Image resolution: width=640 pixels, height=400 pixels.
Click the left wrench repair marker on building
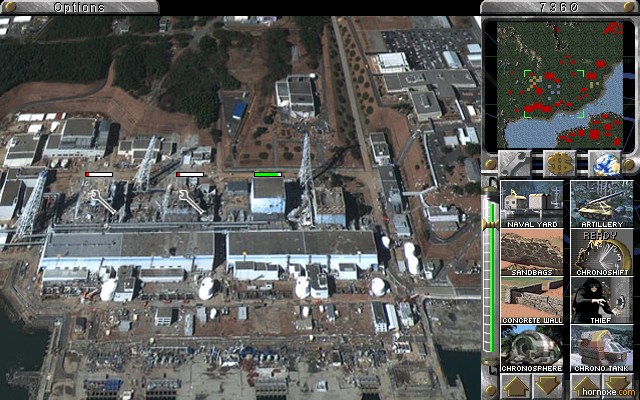104,205
